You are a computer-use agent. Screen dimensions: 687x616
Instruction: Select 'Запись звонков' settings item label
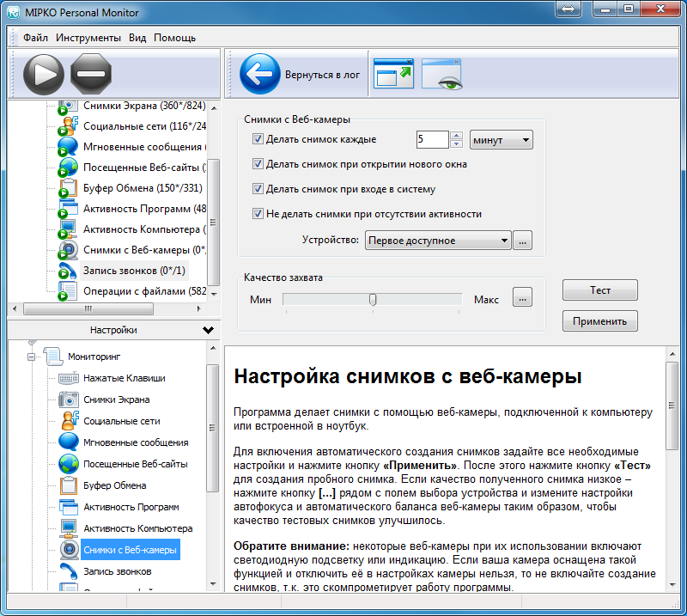click(118, 571)
